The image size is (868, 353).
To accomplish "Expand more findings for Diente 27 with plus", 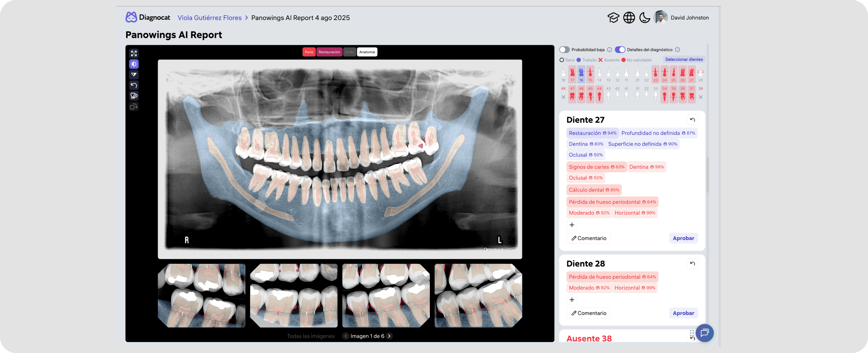I will pos(572,225).
